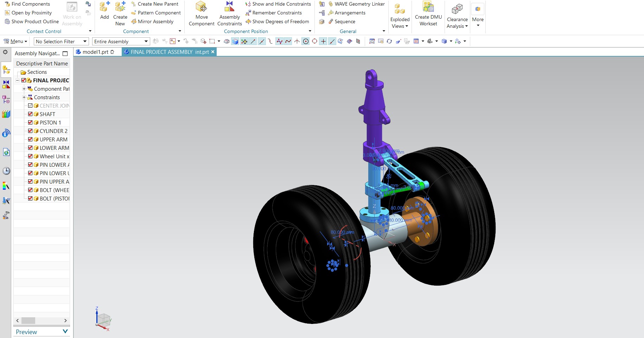Open the No Selection Filter dropdown
The width and height of the screenshot is (644, 338).
(x=61, y=42)
